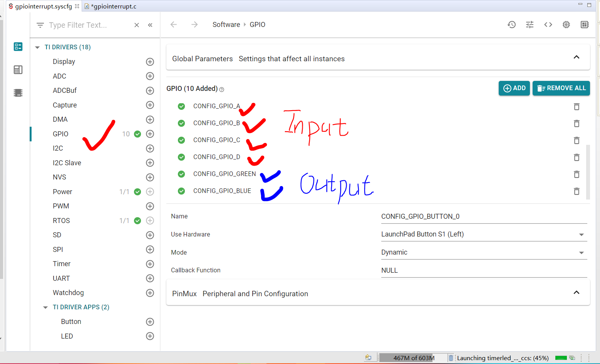Click the ADD button for GPIO
The height and width of the screenshot is (364, 600).
click(x=514, y=88)
